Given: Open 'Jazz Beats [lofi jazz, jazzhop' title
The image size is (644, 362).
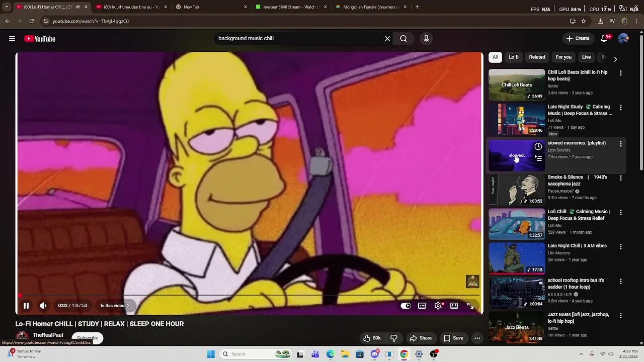Looking at the screenshot, I should pos(578,318).
